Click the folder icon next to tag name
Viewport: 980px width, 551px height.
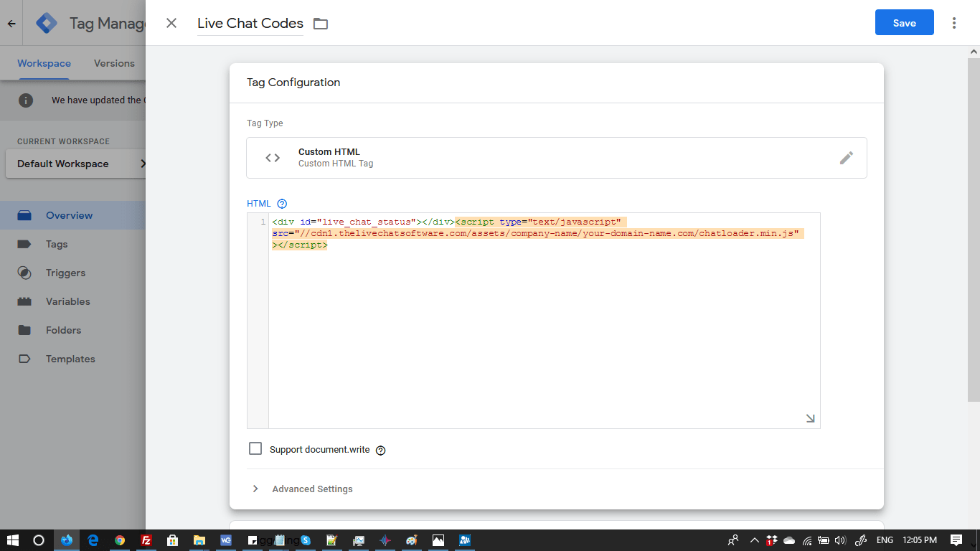[x=321, y=24]
